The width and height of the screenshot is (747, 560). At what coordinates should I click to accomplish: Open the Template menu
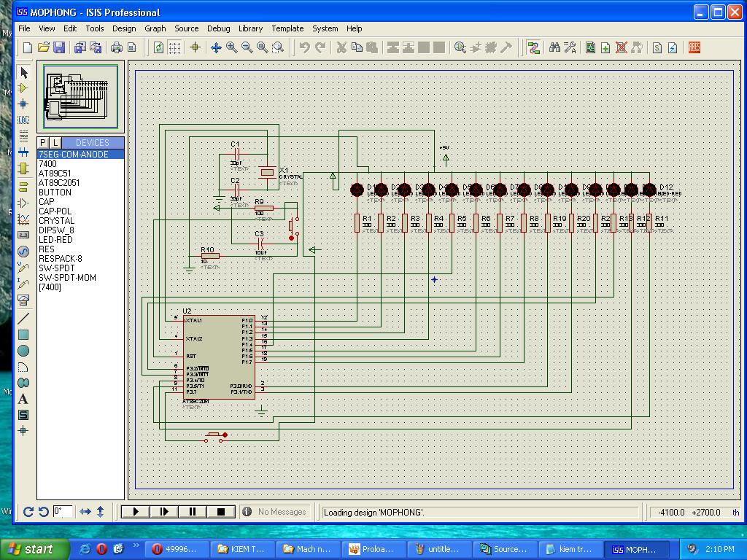coord(287,28)
